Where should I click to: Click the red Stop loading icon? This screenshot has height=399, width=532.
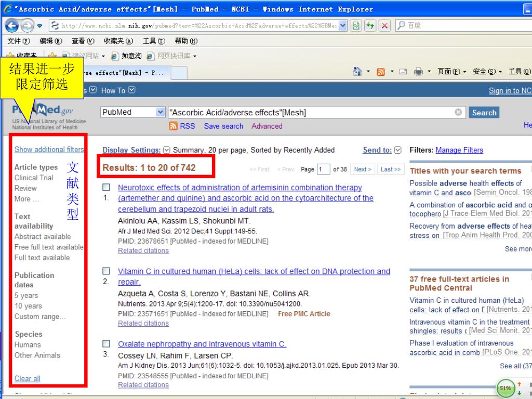(384, 25)
